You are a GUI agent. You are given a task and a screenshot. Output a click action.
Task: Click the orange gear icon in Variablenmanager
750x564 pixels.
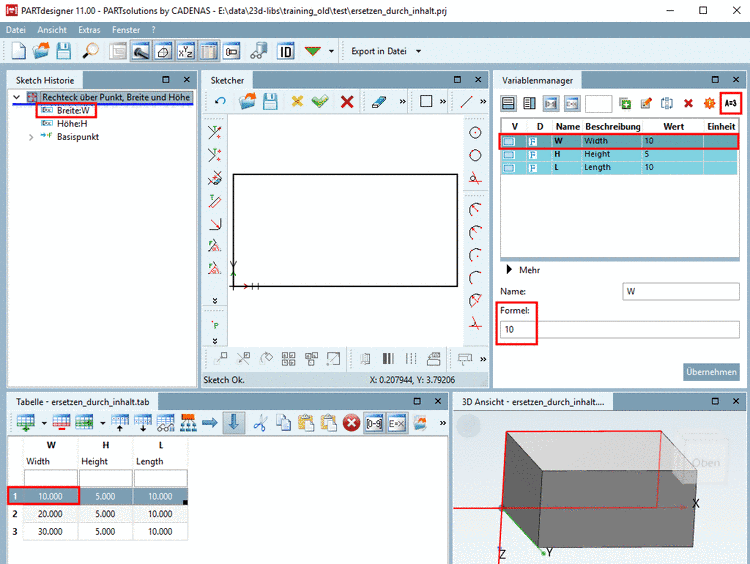(709, 103)
